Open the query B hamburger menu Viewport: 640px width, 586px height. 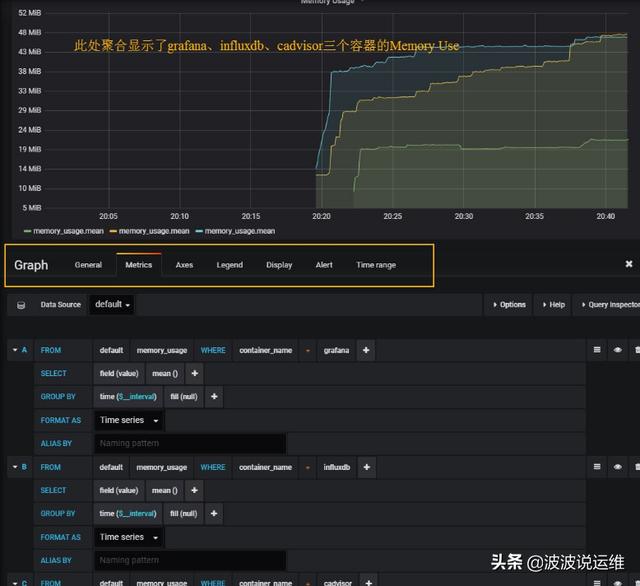coord(597,466)
